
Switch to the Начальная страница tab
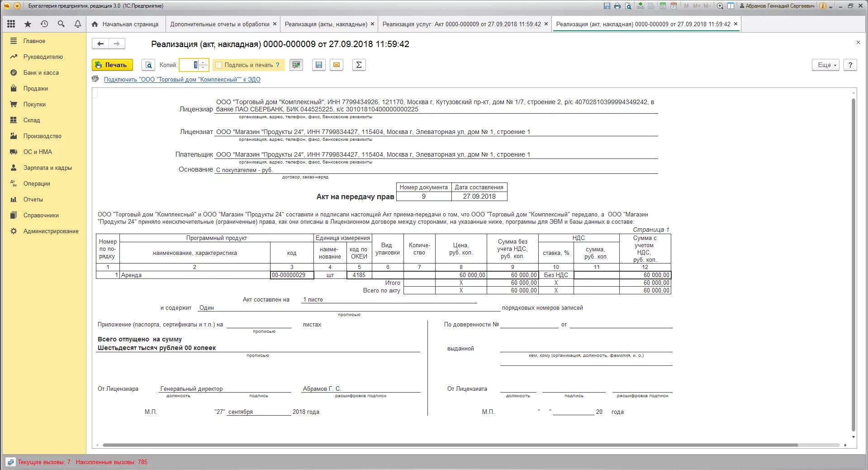coord(125,24)
